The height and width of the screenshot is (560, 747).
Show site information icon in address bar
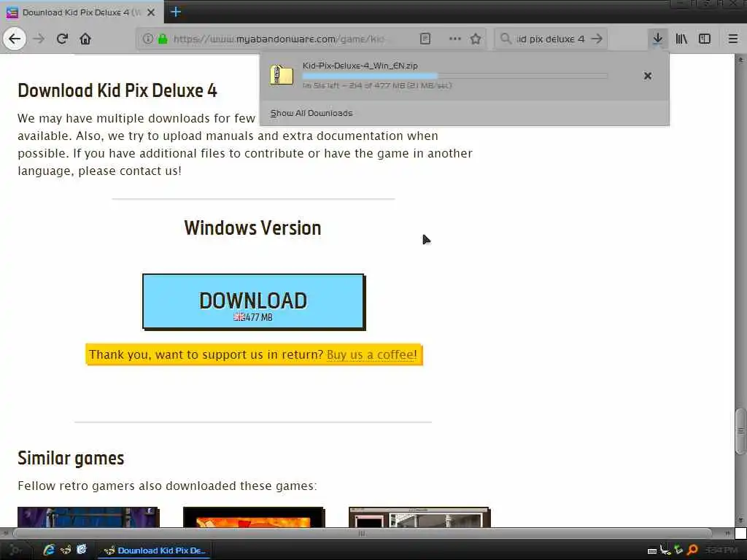(x=147, y=39)
